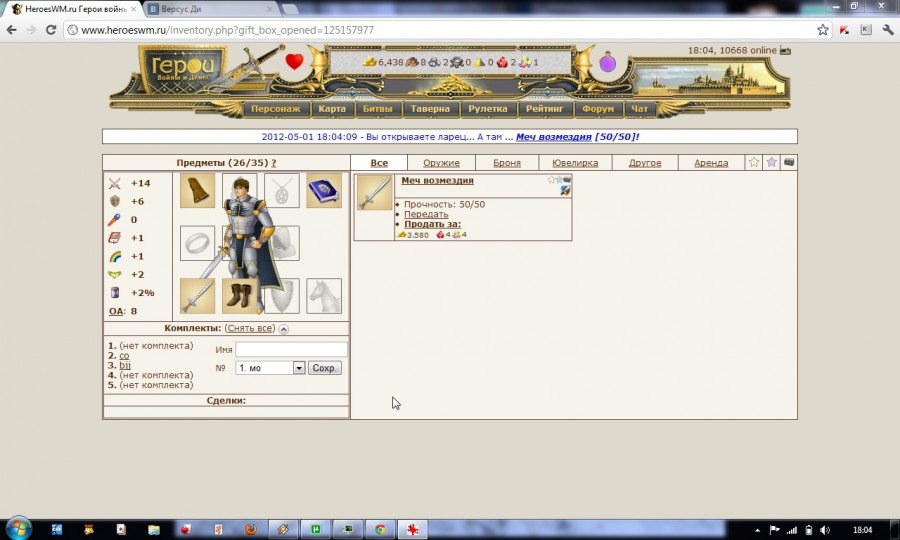Collapse the Комплекты section arrow
This screenshot has height=540, width=900.
(284, 329)
